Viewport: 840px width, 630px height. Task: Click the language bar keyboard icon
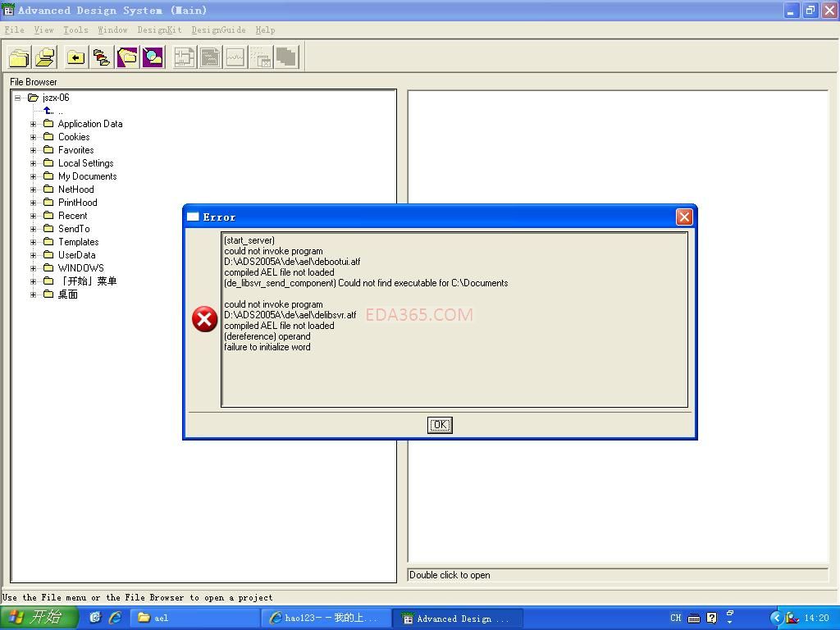[x=694, y=619]
